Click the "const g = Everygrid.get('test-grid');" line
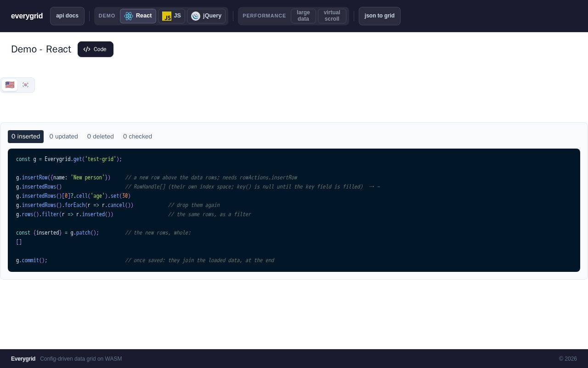 (69, 159)
